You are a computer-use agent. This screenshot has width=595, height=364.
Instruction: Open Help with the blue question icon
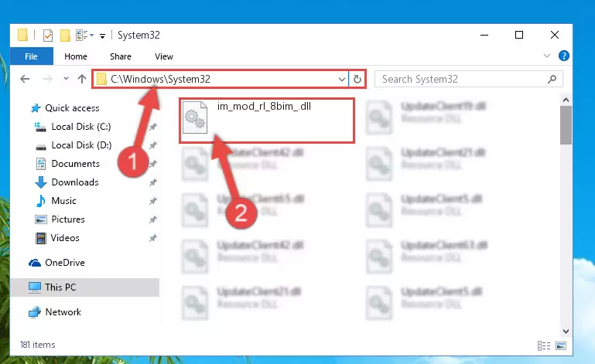coord(564,56)
